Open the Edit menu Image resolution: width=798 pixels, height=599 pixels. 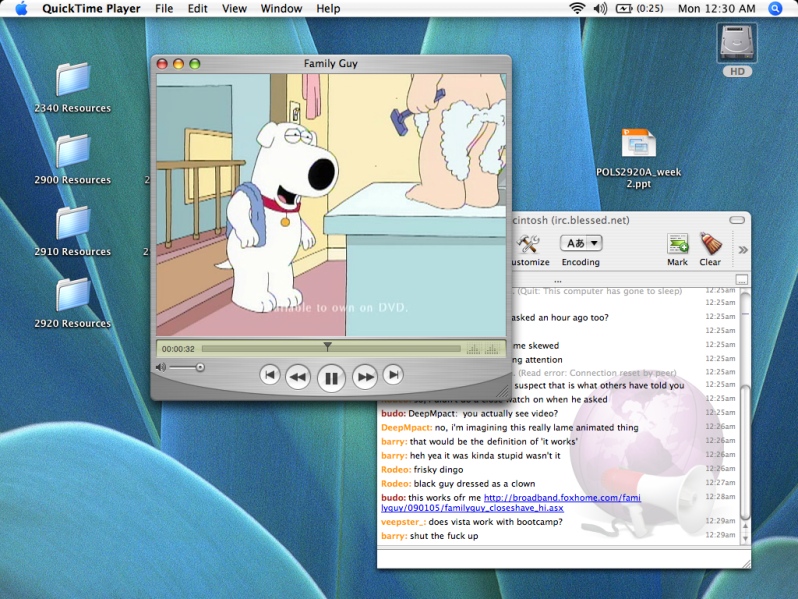(197, 9)
